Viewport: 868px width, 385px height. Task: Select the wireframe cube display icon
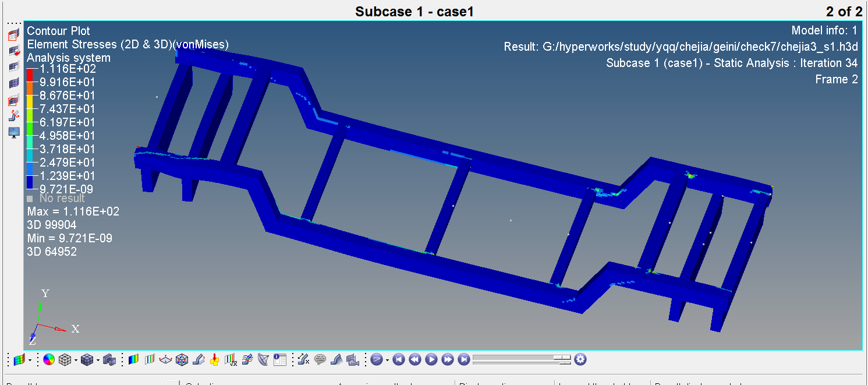pos(65,360)
